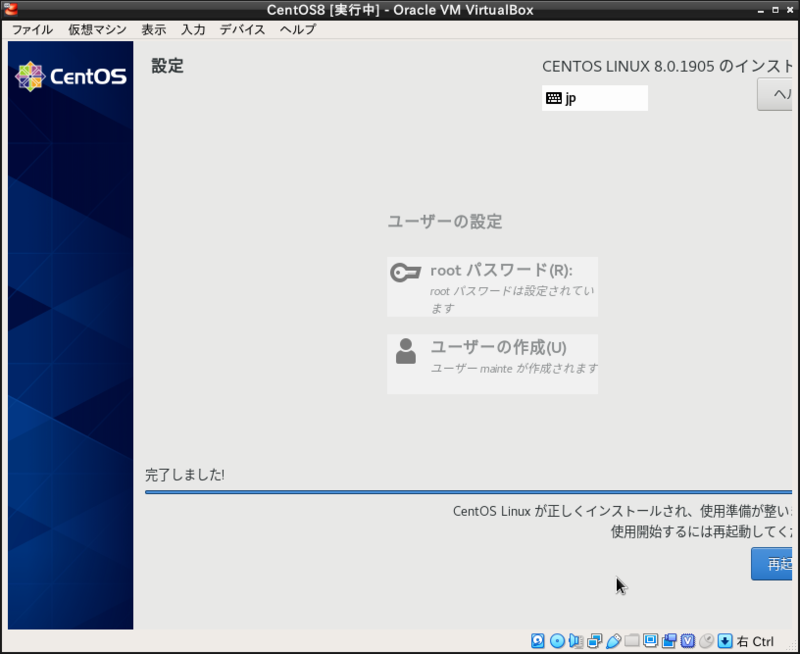Click the blue 再起動 reboot button

tap(771, 564)
